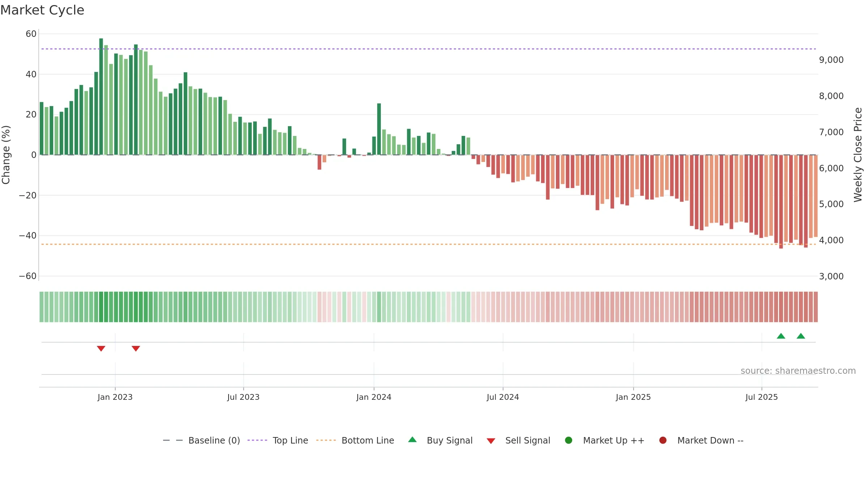Click the 9,000 tick on the right axis

coord(831,60)
